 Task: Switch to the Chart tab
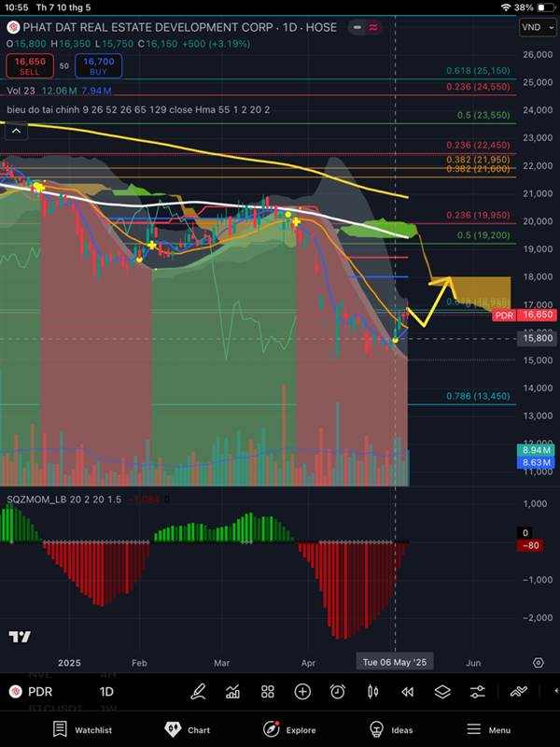click(187, 729)
